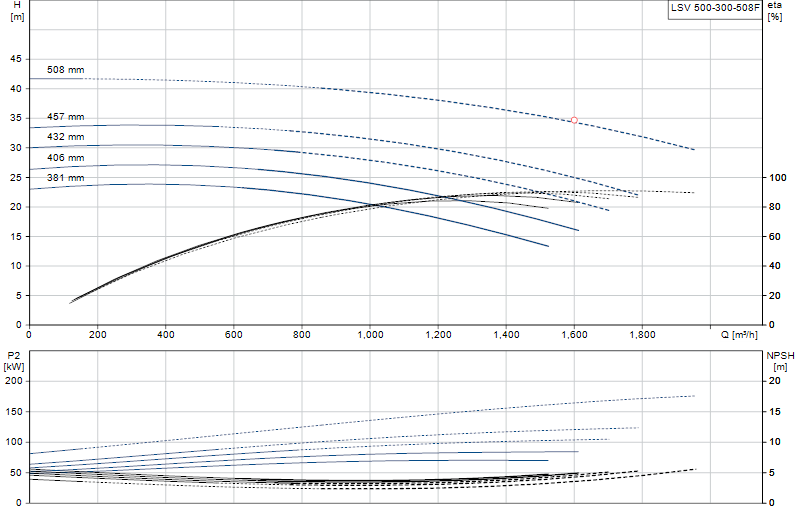Image resolution: width=800 pixels, height=520 pixels.
Task: Click the H [m] axis title
Action: point(17,11)
